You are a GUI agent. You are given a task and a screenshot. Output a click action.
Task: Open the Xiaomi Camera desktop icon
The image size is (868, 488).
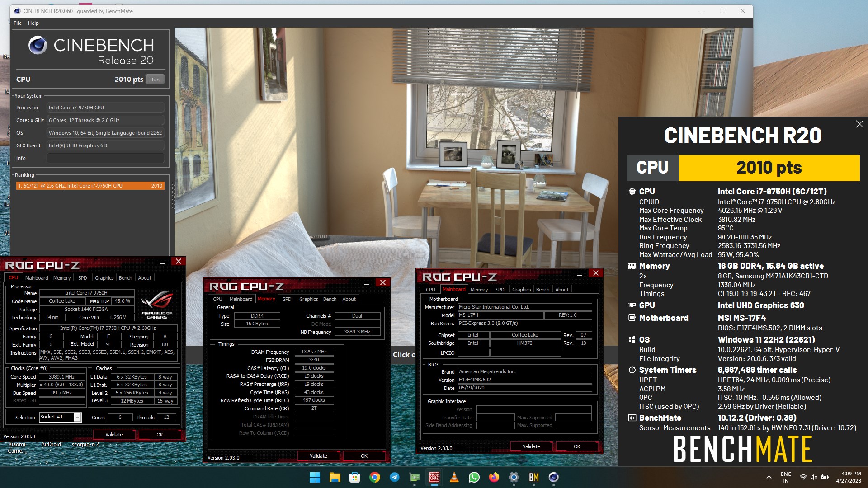(x=17, y=447)
